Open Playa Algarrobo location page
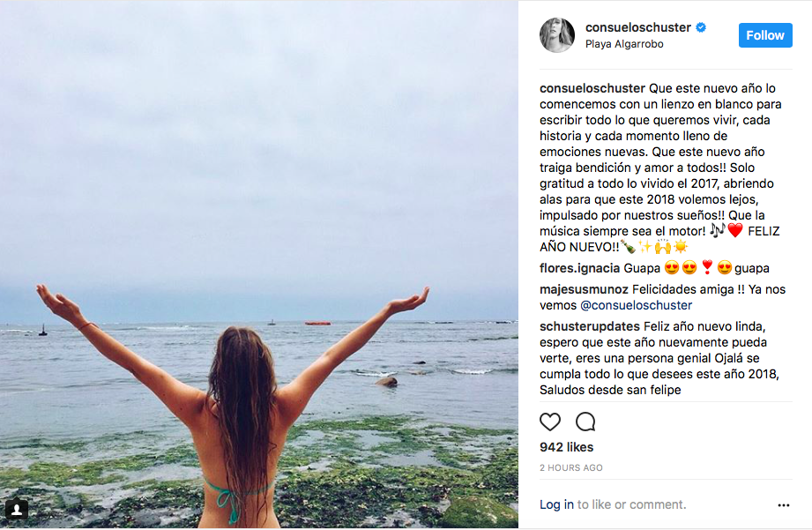The width and height of the screenshot is (812, 530). coord(624,44)
